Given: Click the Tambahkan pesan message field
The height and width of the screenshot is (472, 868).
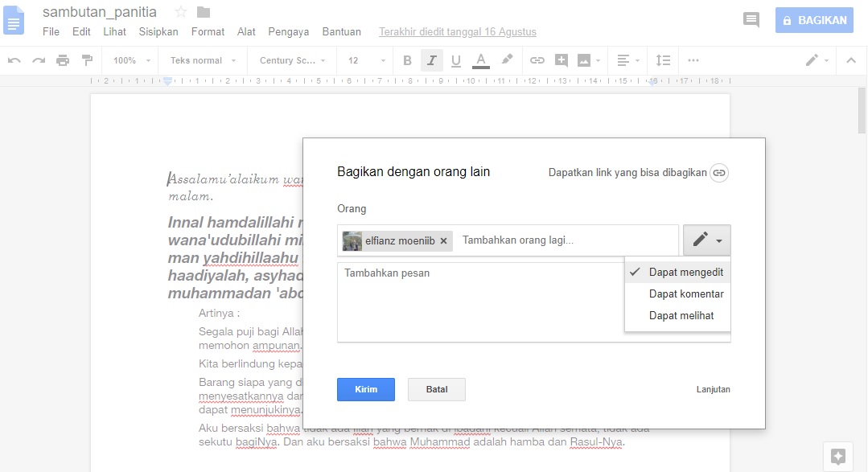Looking at the screenshot, I should [480, 302].
